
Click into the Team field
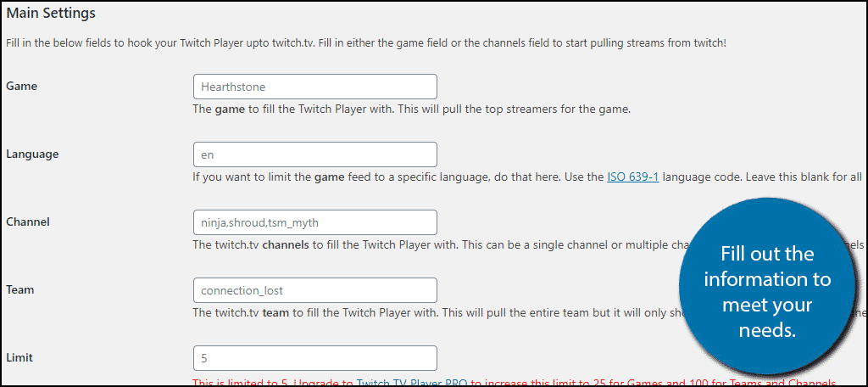pyautogui.click(x=315, y=290)
